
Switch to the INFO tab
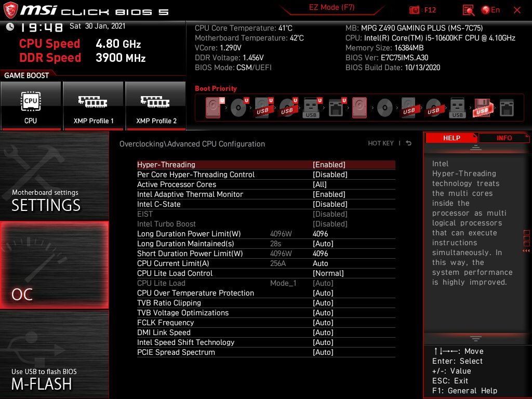pyautogui.click(x=504, y=138)
